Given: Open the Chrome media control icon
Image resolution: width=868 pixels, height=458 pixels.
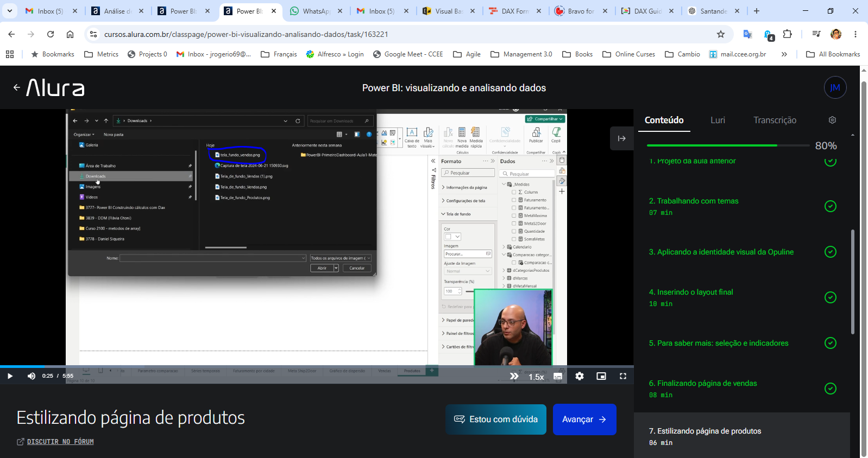Looking at the screenshot, I should pos(816,34).
